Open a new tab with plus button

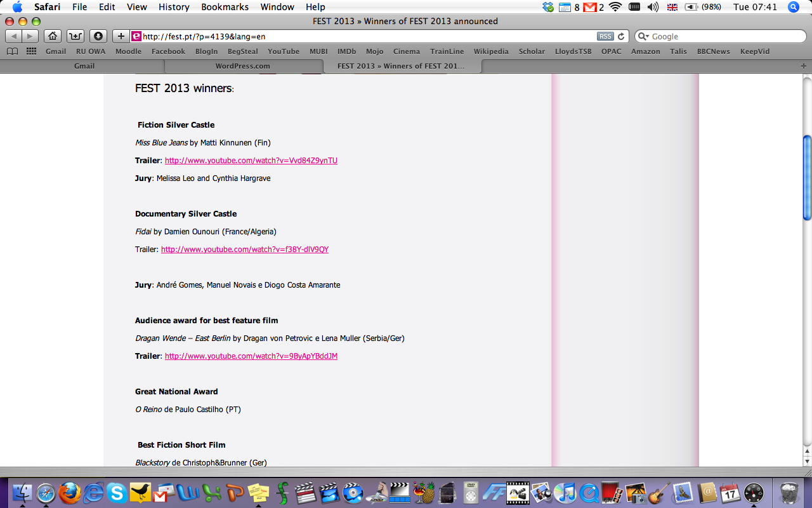pyautogui.click(x=804, y=66)
